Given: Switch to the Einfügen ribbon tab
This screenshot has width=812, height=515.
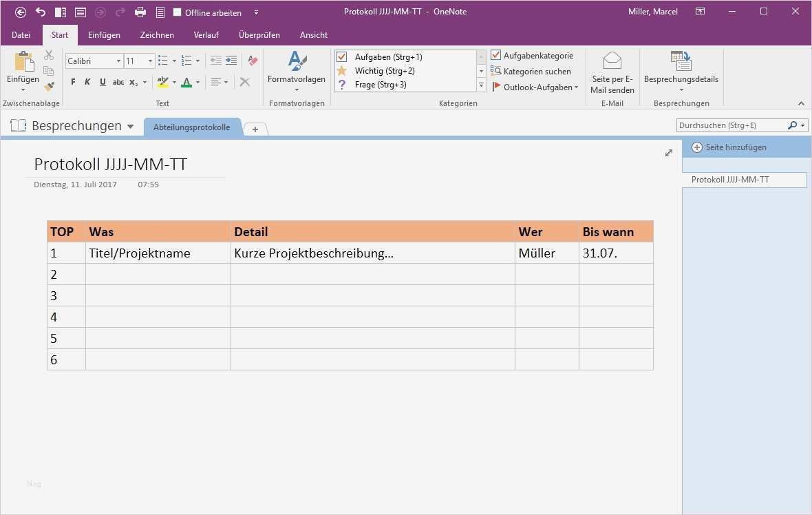Looking at the screenshot, I should [x=104, y=34].
